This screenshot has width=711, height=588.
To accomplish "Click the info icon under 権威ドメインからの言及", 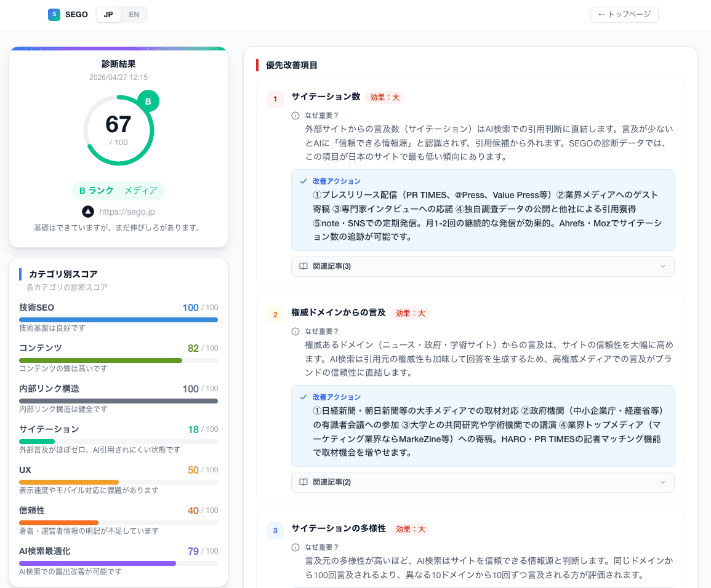I will tap(294, 330).
